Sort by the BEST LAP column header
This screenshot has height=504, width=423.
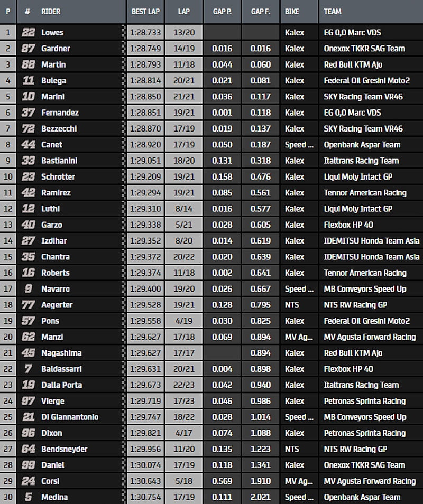(144, 11)
